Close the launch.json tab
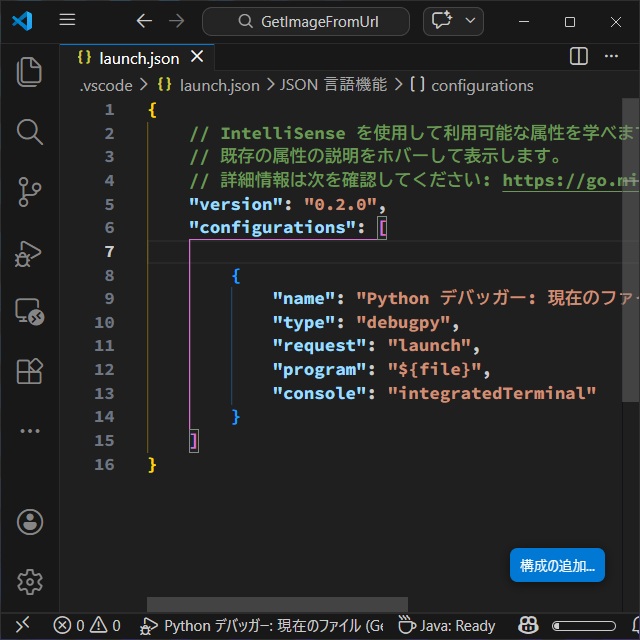Viewport: 640px width, 640px height. tap(197, 58)
